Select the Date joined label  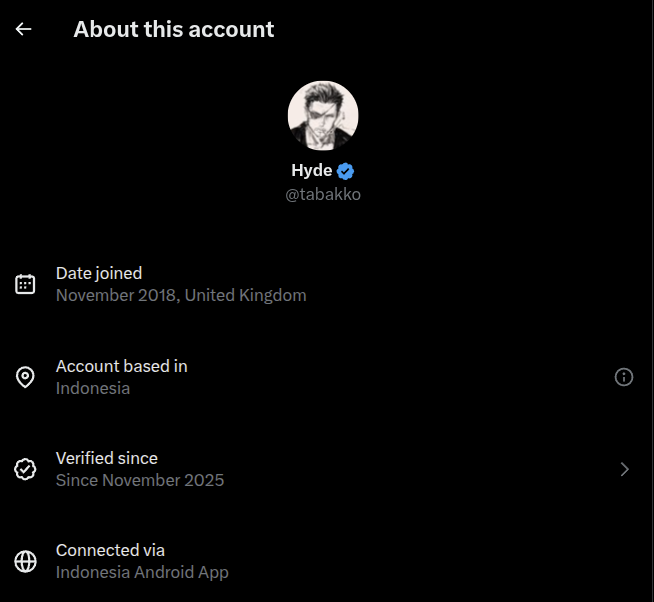99,273
